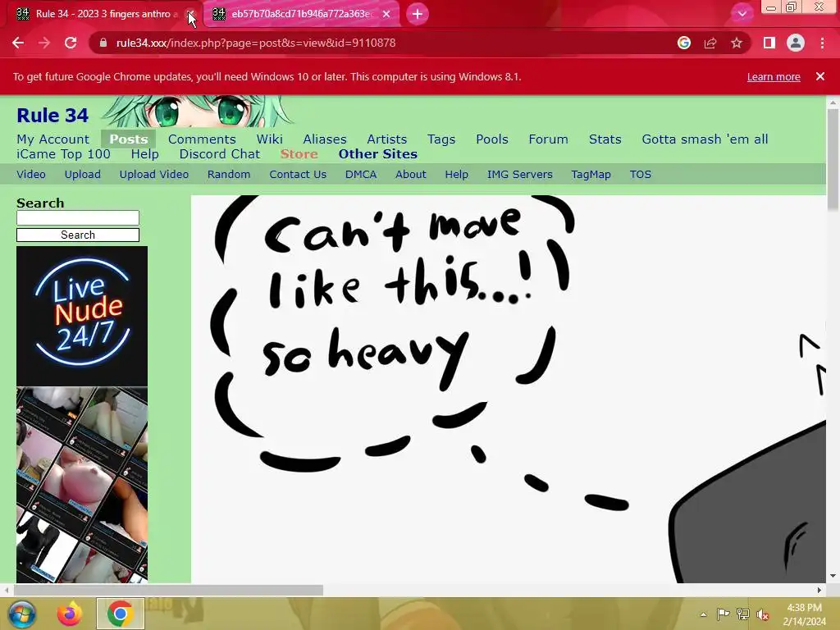This screenshot has height=630, width=840.
Task: Click the Search button in sidebar
Action: coord(78,235)
